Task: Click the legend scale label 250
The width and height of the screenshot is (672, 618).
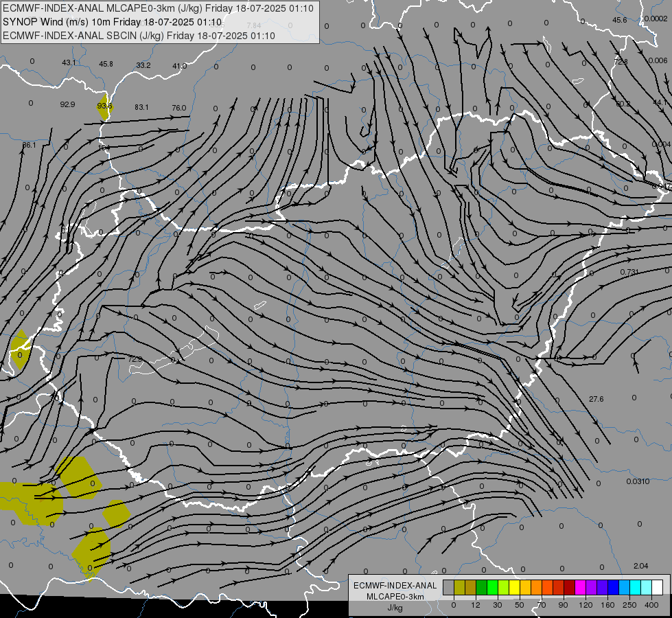Action: 629,605
